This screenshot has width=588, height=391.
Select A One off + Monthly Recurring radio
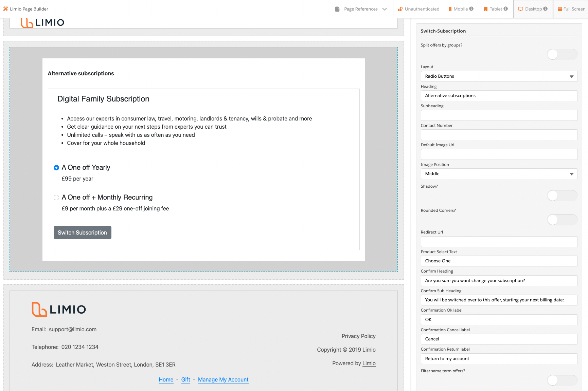[56, 198]
